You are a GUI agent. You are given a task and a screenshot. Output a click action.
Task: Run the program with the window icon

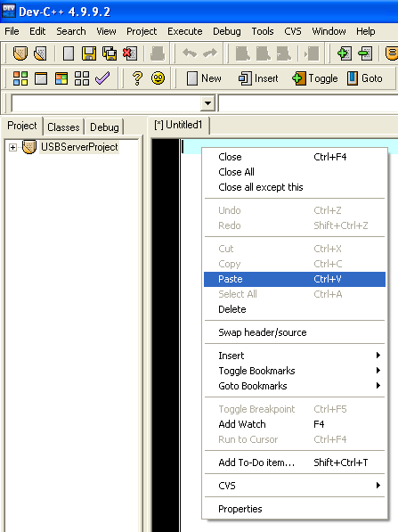click(41, 78)
